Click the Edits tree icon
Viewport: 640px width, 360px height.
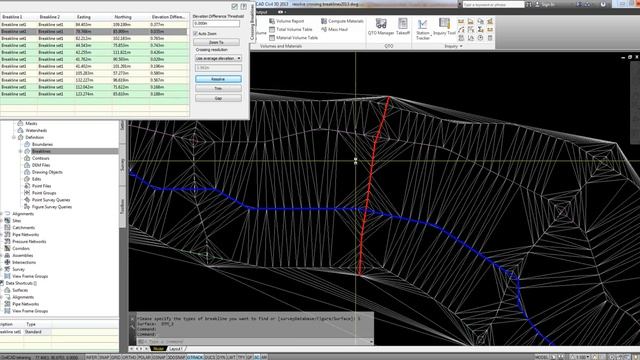point(27,179)
